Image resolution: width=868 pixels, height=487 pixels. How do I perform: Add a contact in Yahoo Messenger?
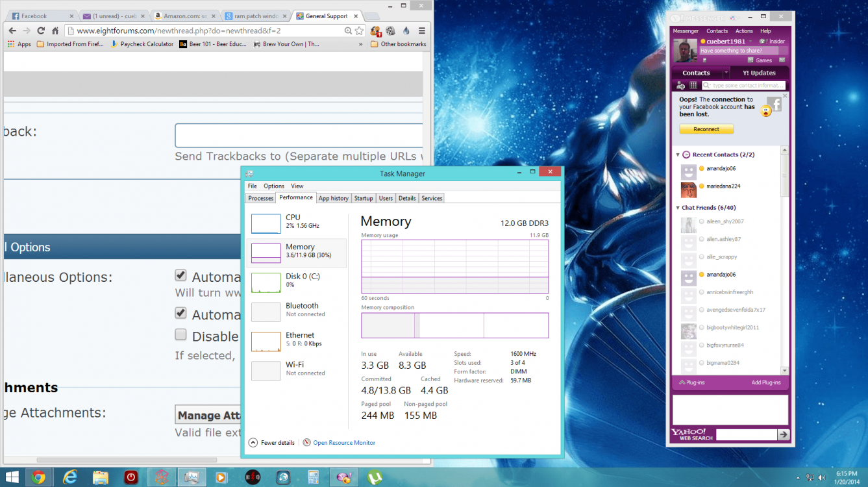(680, 85)
